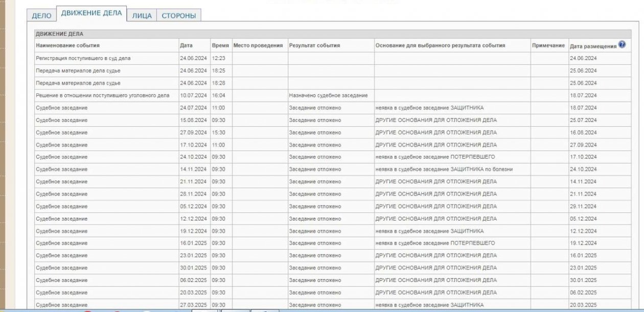Switch to the ЛИЦА tab
Screen dimensions: 644x312
(x=142, y=16)
